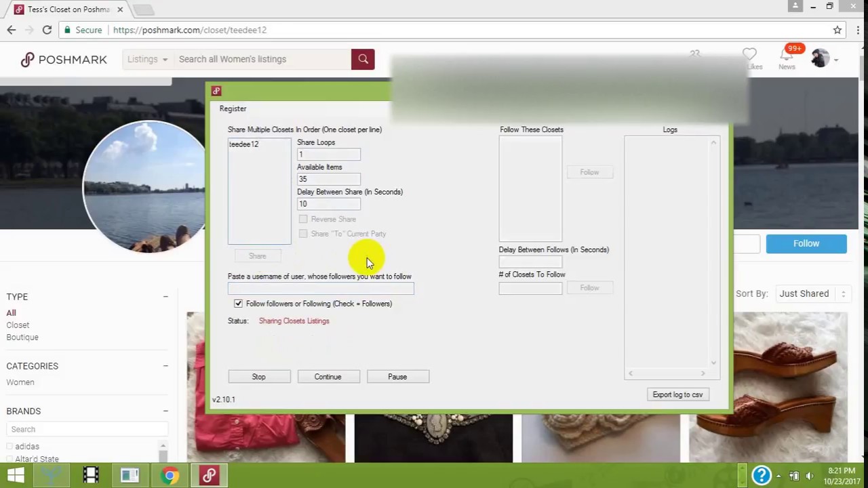Open Chrome from the taskbar
Viewport: 868px width, 488px height.
(170, 475)
